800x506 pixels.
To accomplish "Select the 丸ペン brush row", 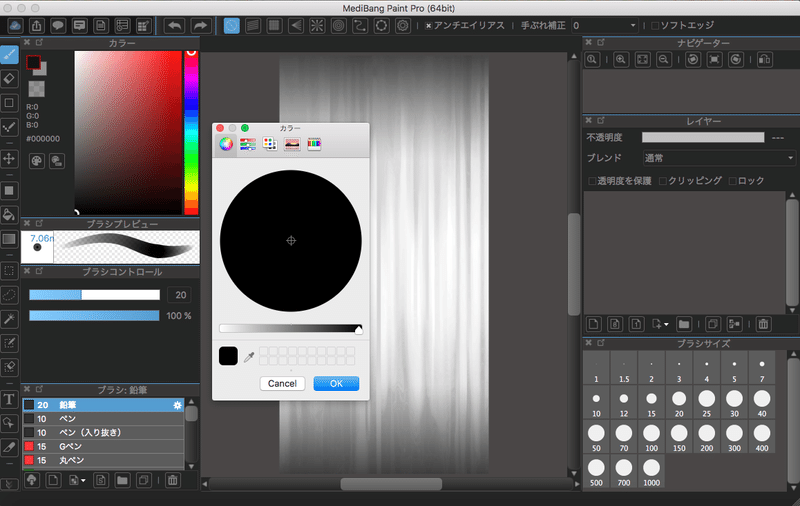I will [103, 460].
